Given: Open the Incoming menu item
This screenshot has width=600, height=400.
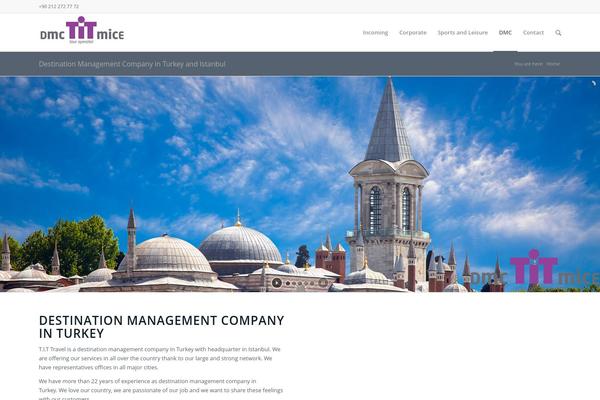Looking at the screenshot, I should click(x=375, y=33).
